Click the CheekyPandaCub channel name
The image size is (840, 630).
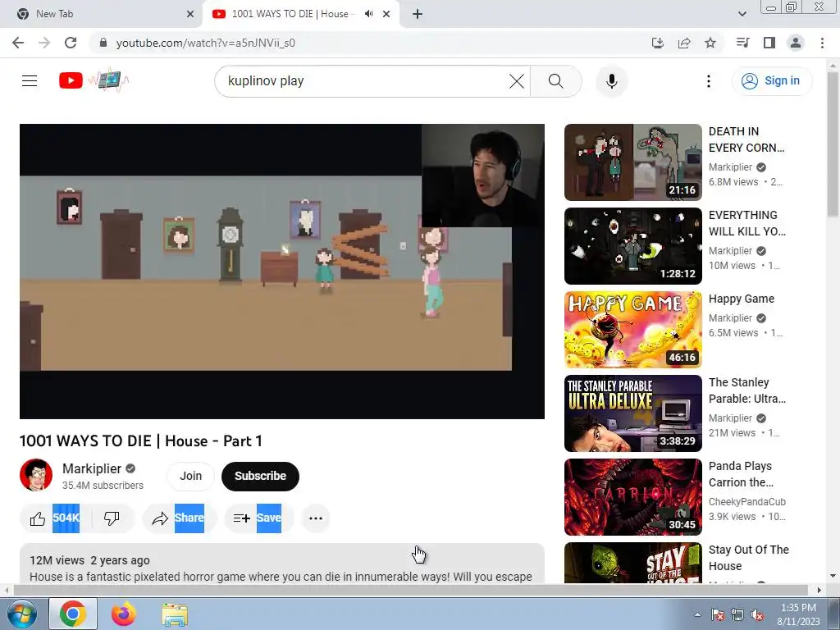[746, 501]
